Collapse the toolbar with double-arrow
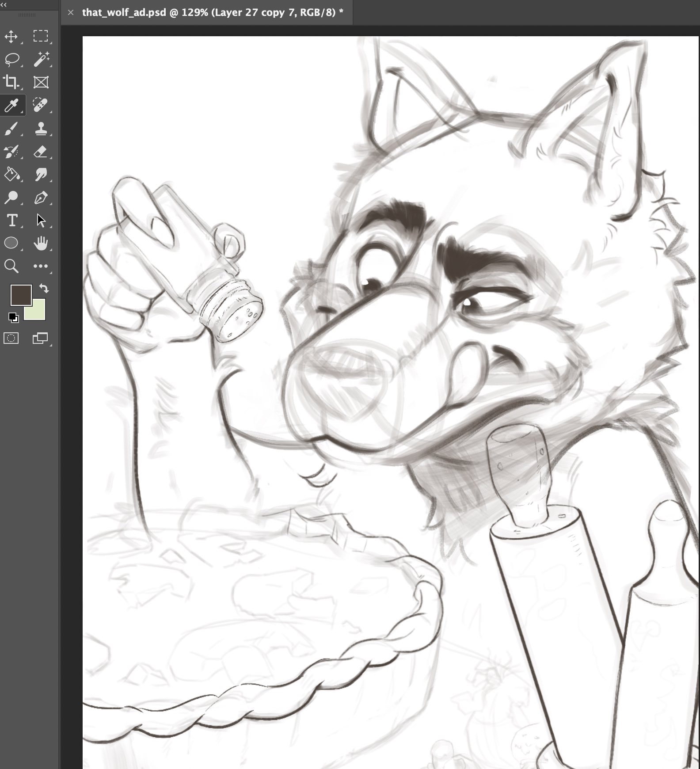Image resolution: width=700 pixels, height=769 pixels. coord(4,4)
